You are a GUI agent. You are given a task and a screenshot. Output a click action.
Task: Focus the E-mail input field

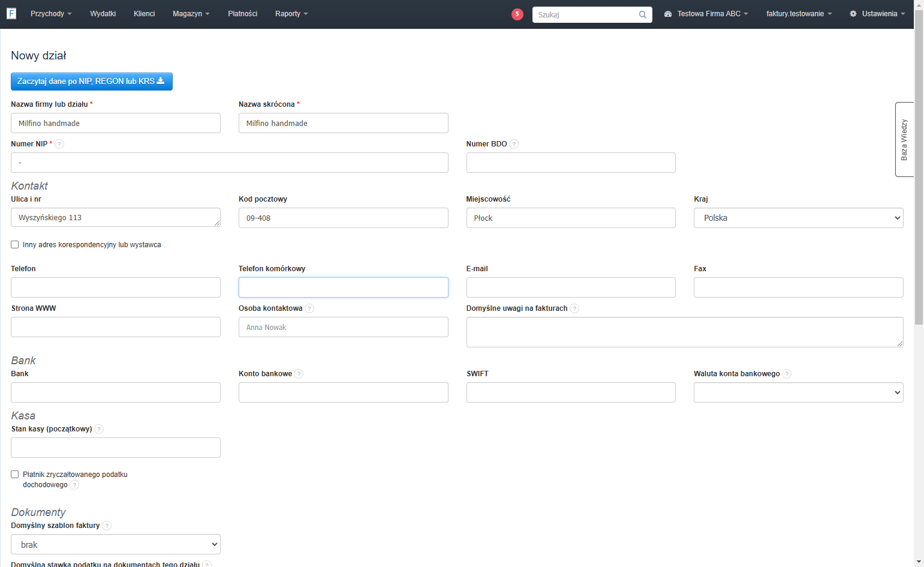(571, 287)
